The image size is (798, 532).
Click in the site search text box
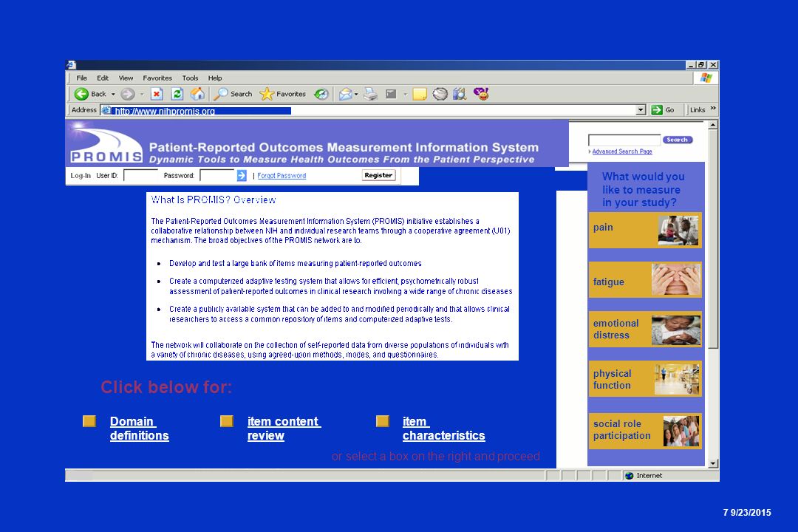(x=624, y=140)
